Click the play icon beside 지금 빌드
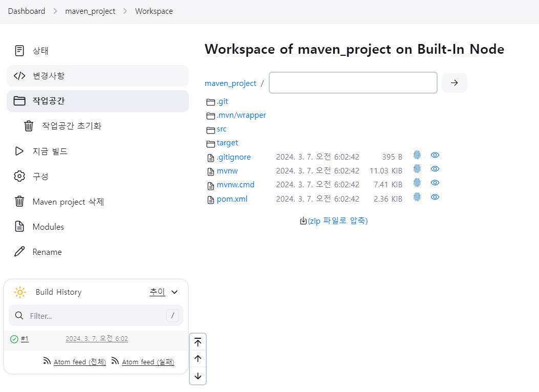The image size is (539, 392). click(19, 151)
